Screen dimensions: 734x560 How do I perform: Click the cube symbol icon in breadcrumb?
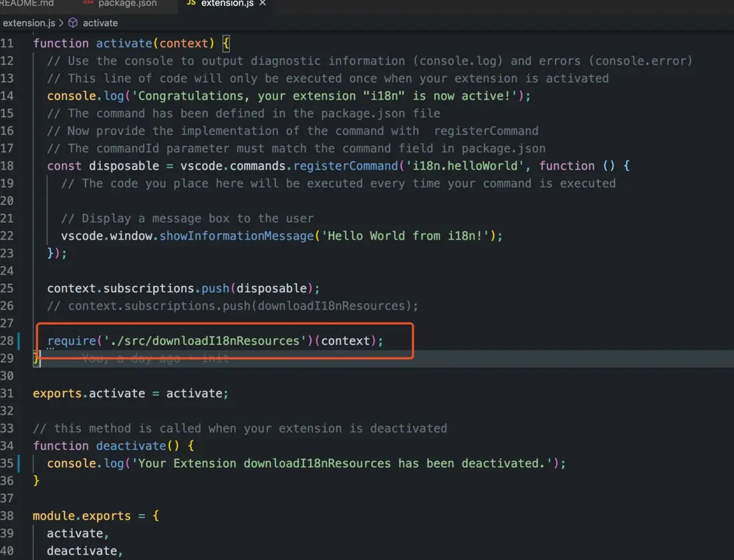coord(73,23)
